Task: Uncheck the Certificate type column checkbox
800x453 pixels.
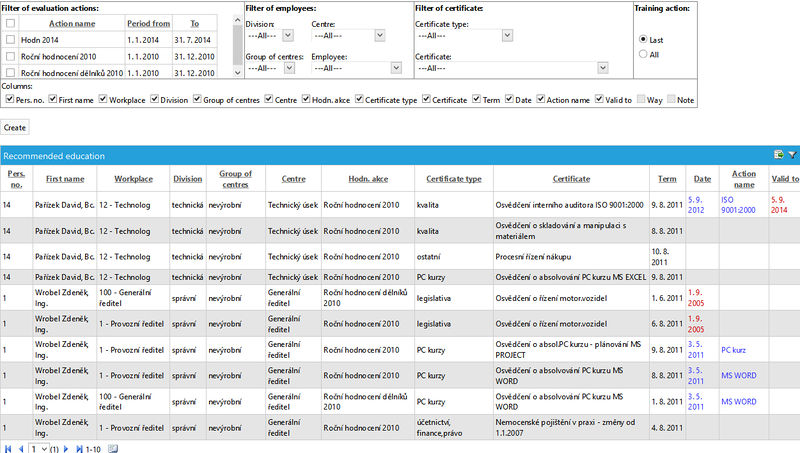Action: pos(359,99)
